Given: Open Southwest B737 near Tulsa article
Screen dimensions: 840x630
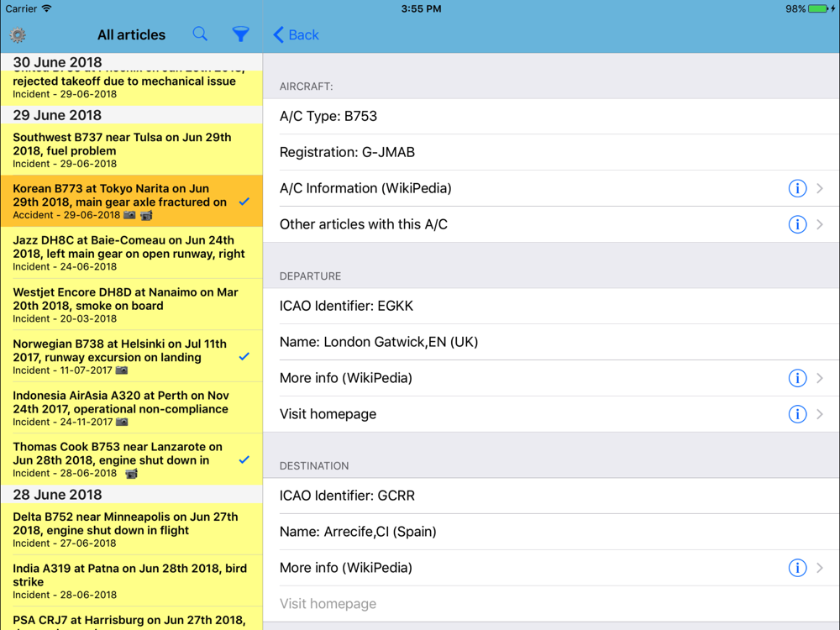Looking at the screenshot, I should point(131,150).
